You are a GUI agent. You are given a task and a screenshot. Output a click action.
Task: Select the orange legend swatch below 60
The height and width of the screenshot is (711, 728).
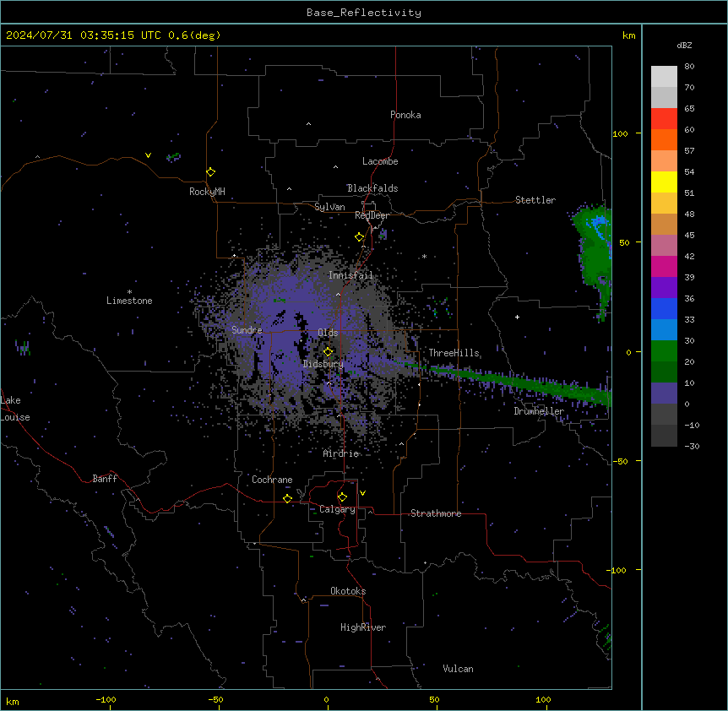[664, 139]
